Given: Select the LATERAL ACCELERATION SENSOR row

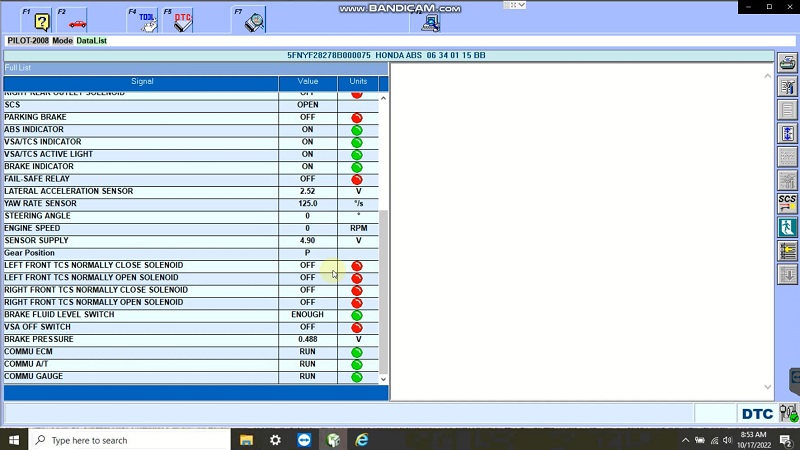Looking at the screenshot, I should click(x=191, y=191).
